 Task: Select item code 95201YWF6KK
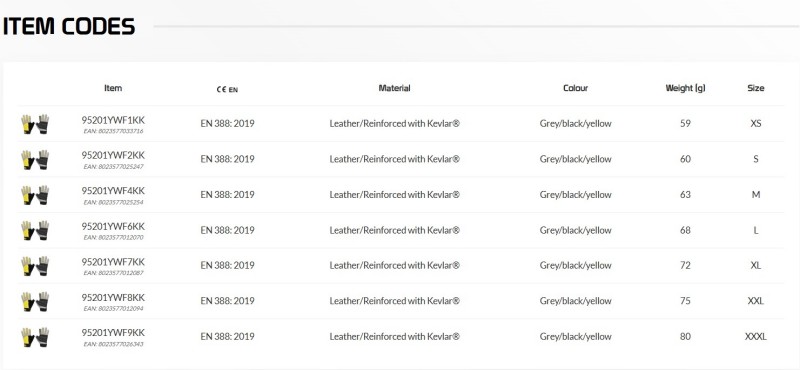[x=113, y=226]
